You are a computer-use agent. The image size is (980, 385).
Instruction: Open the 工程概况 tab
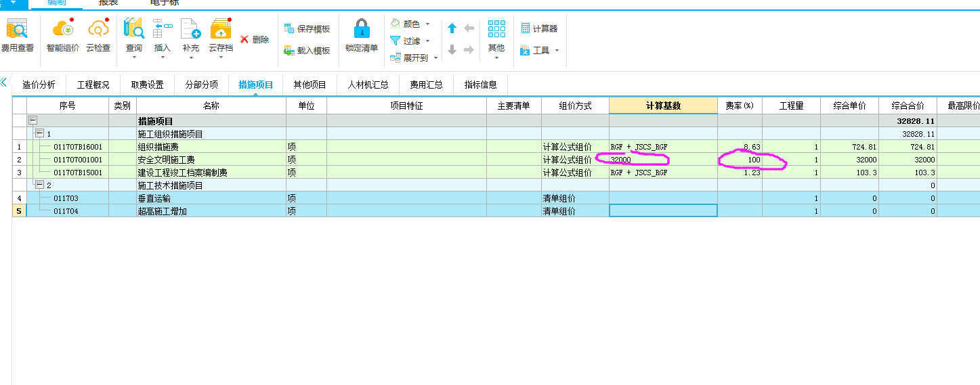pyautogui.click(x=93, y=85)
